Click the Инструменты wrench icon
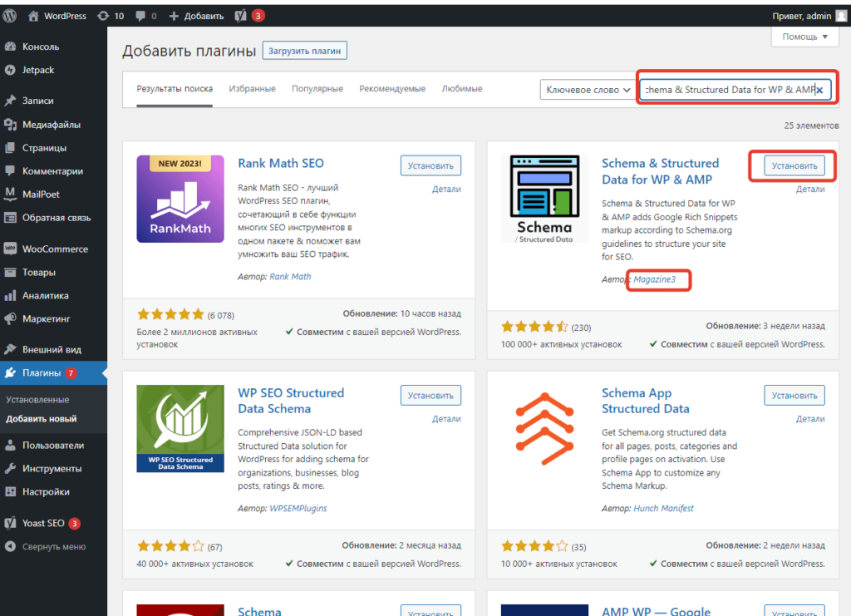Image resolution: width=851 pixels, height=616 pixels. point(10,468)
